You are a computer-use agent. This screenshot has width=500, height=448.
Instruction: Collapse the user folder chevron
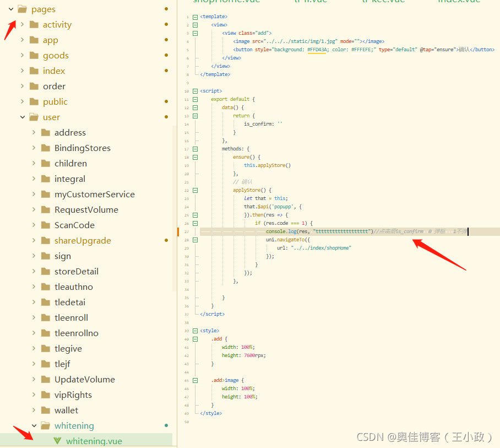pos(23,117)
